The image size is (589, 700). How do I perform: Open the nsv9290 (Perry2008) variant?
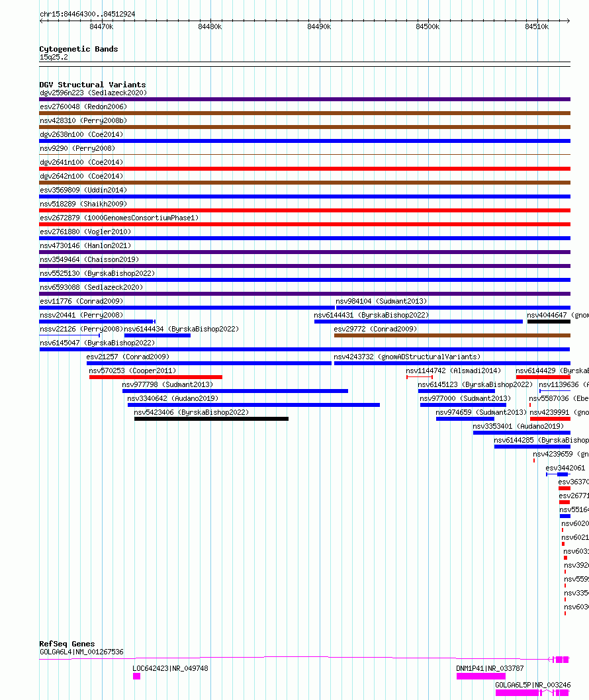click(x=77, y=148)
